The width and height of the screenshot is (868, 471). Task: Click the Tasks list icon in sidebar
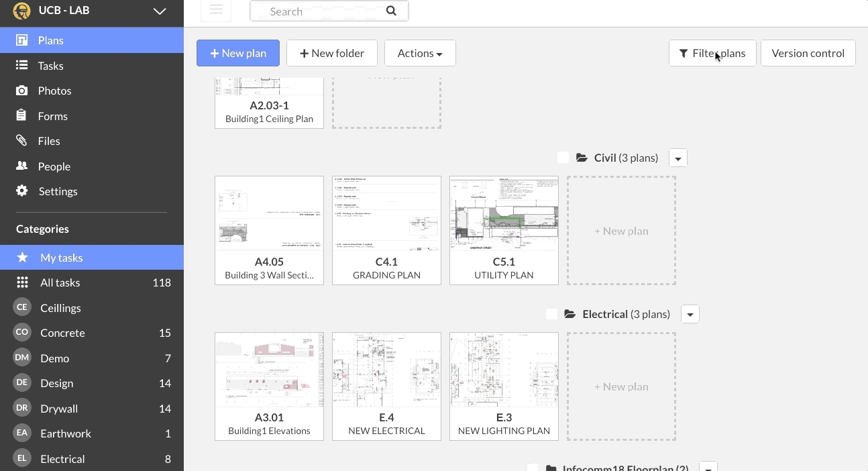click(x=22, y=65)
